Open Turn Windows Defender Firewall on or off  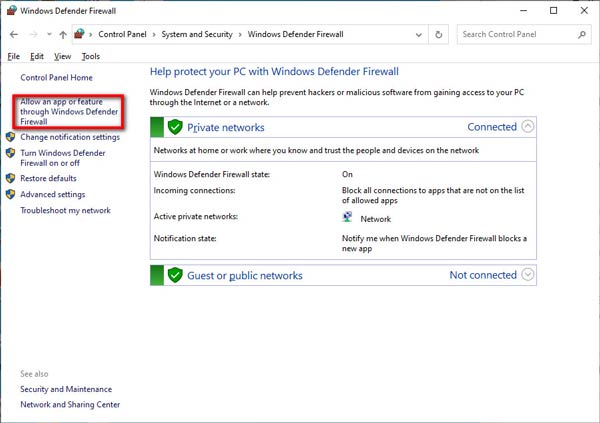point(62,158)
